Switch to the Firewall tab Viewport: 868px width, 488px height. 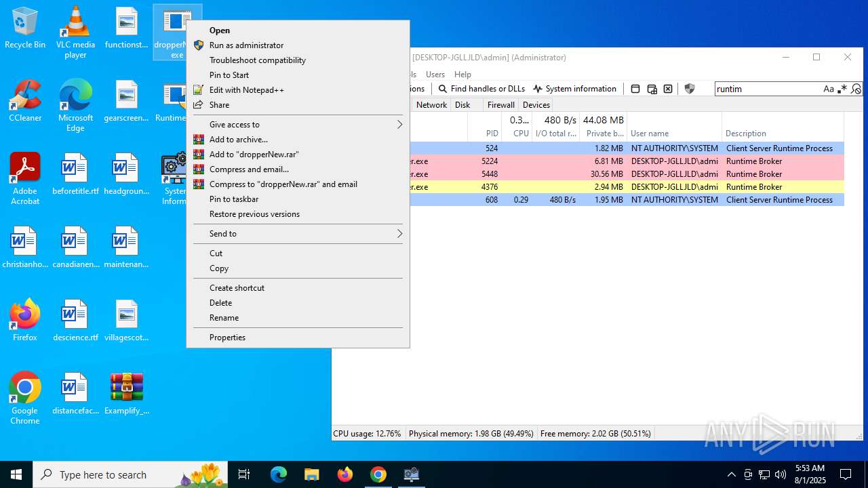click(501, 105)
